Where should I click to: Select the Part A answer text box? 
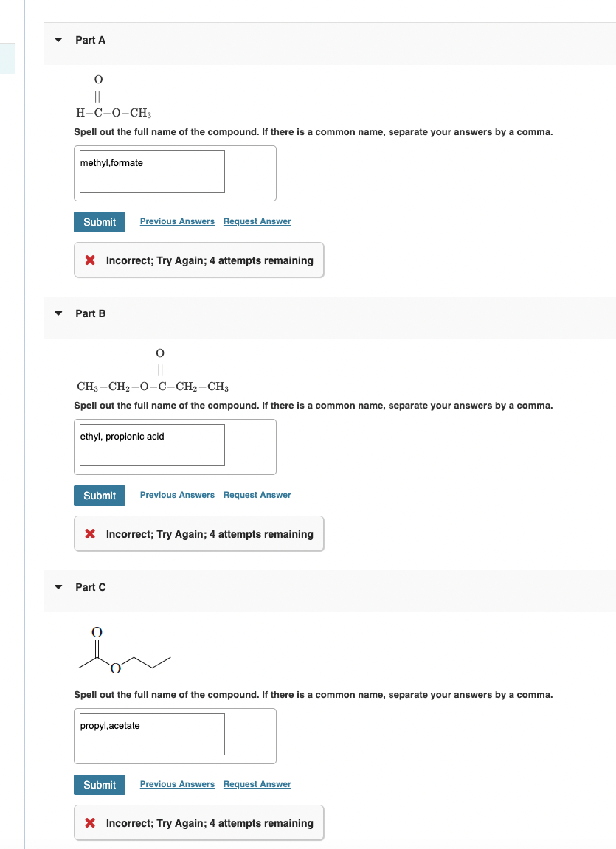coord(150,171)
